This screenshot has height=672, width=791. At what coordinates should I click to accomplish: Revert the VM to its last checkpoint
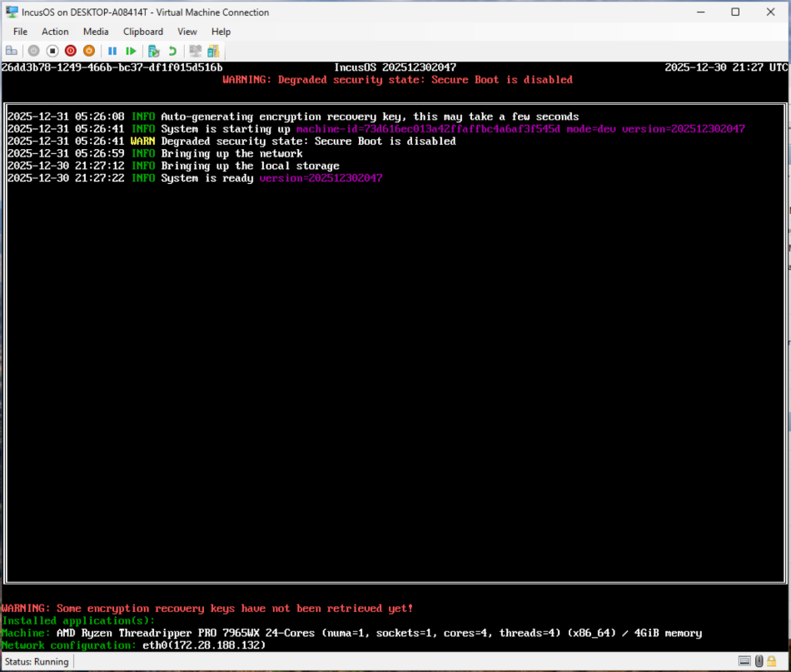click(x=172, y=51)
